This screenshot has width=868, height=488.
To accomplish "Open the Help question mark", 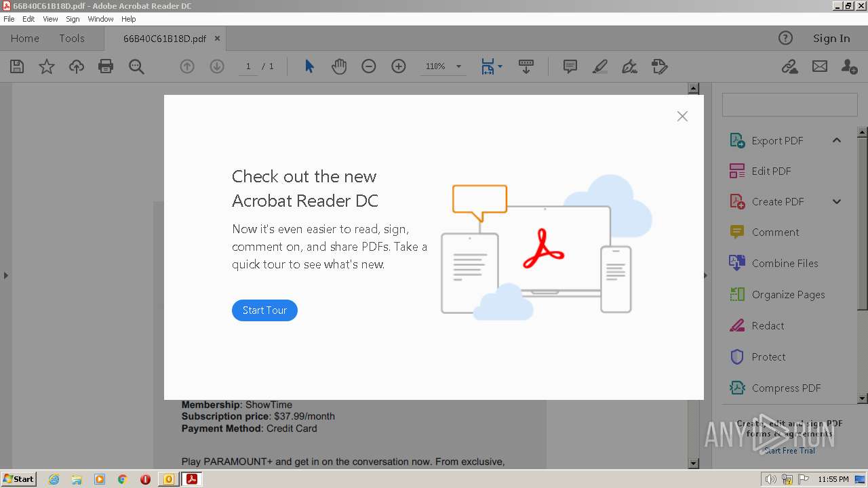I will coord(785,39).
